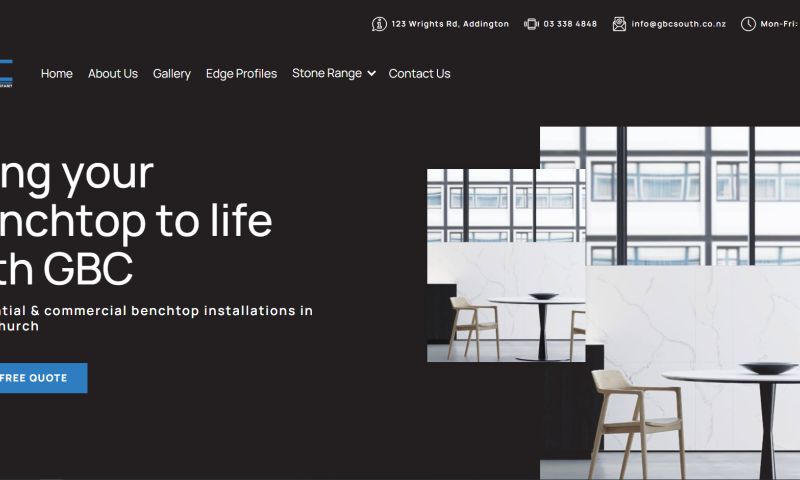Click the info@gbcsouth.co.nz email link

679,24
